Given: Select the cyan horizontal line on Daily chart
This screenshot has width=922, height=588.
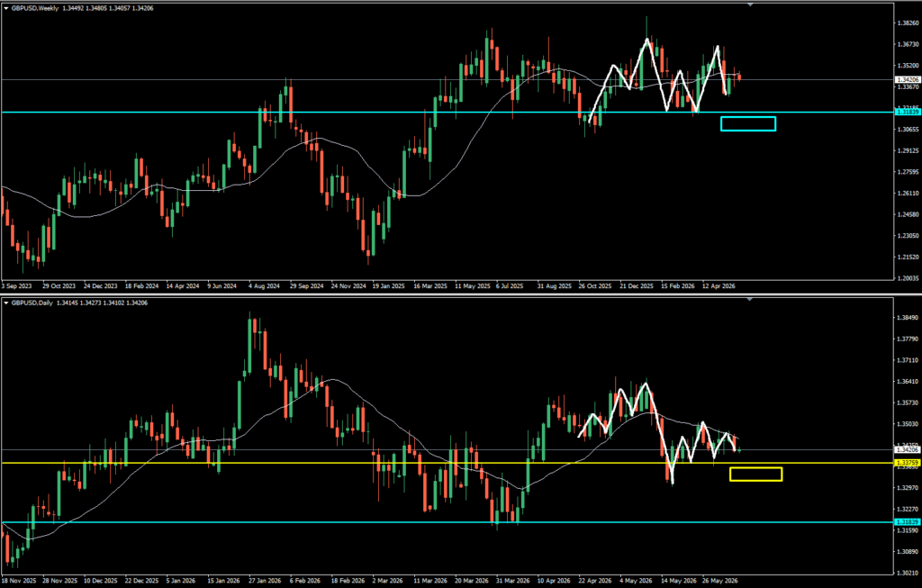Looking at the screenshot, I should click(447, 522).
